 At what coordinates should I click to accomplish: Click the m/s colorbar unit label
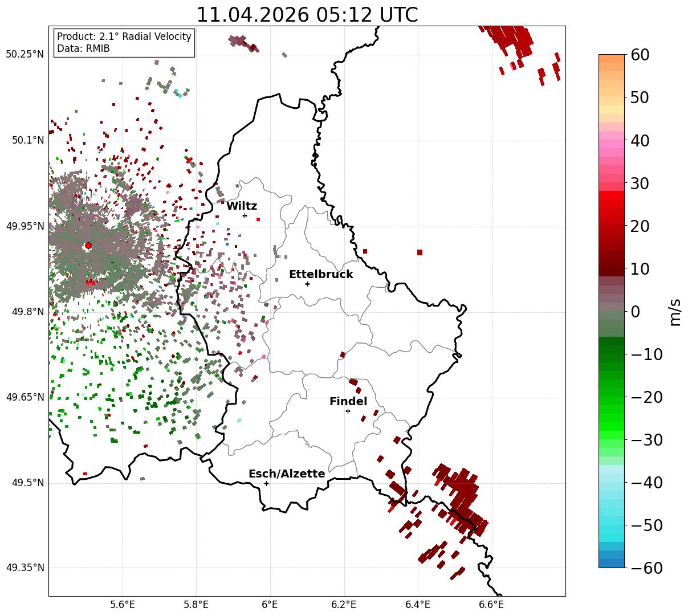(675, 312)
